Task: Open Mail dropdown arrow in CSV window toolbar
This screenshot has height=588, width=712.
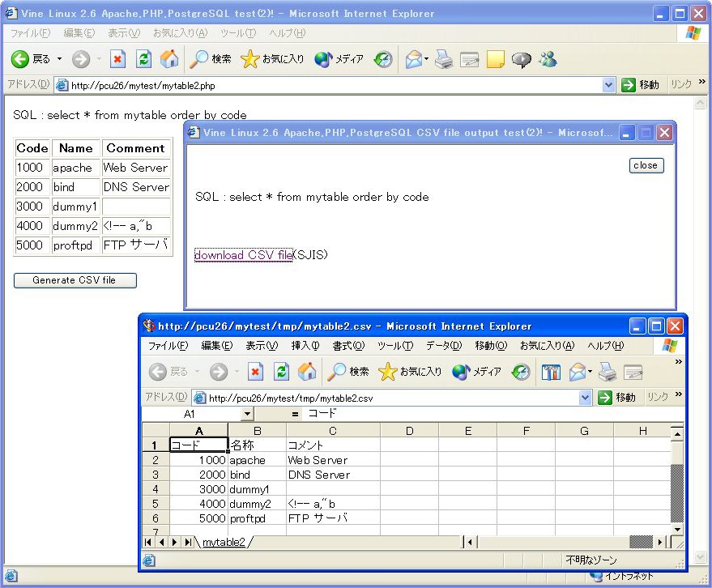Action: 590,372
